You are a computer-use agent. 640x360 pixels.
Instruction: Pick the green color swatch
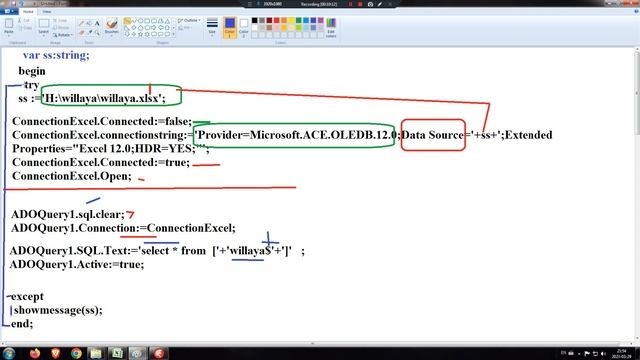pyautogui.click(x=299, y=20)
